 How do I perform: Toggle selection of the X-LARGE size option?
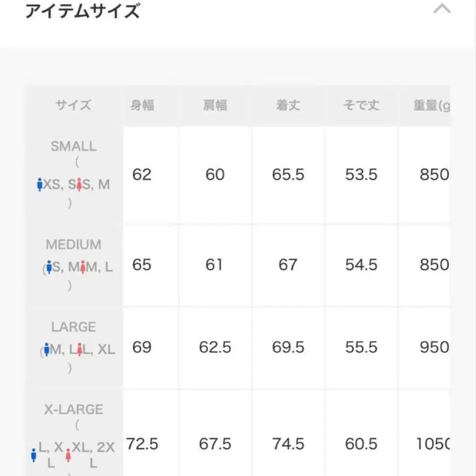73,409
